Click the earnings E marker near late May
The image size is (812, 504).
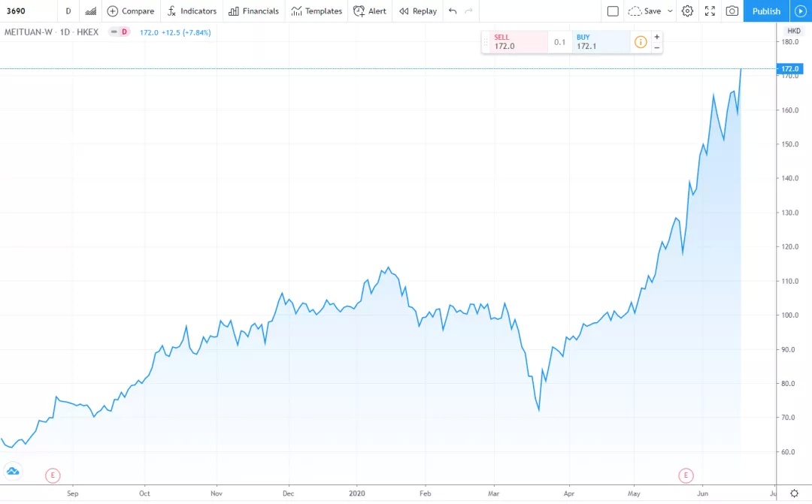(686, 475)
